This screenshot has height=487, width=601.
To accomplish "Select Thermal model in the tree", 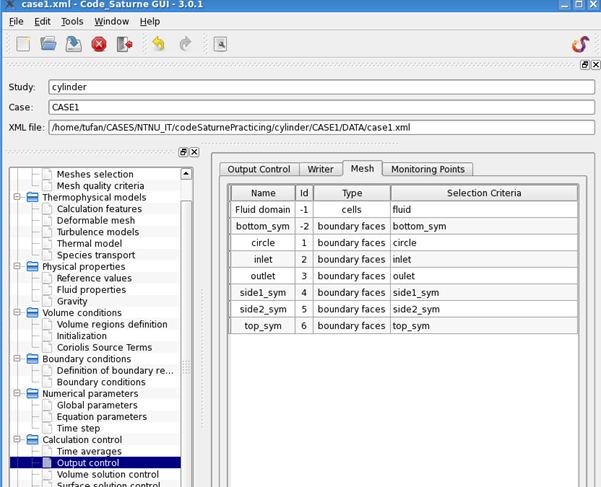I will 89,243.
